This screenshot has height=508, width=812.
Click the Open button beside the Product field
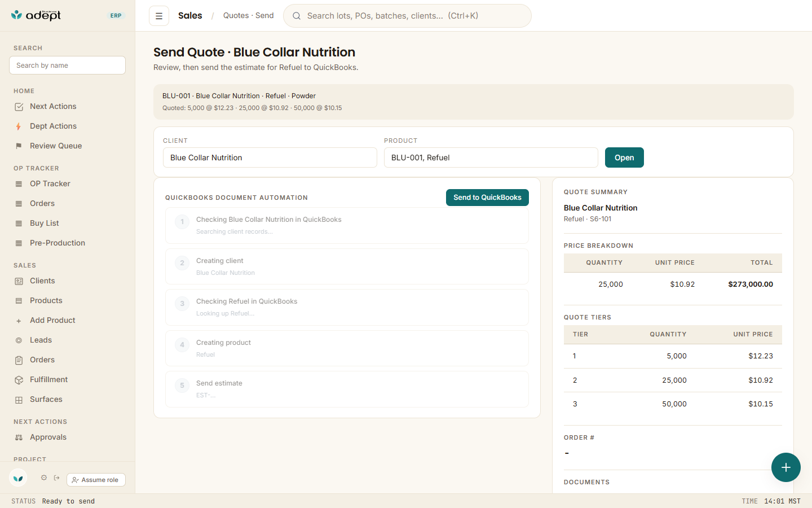[x=624, y=157]
